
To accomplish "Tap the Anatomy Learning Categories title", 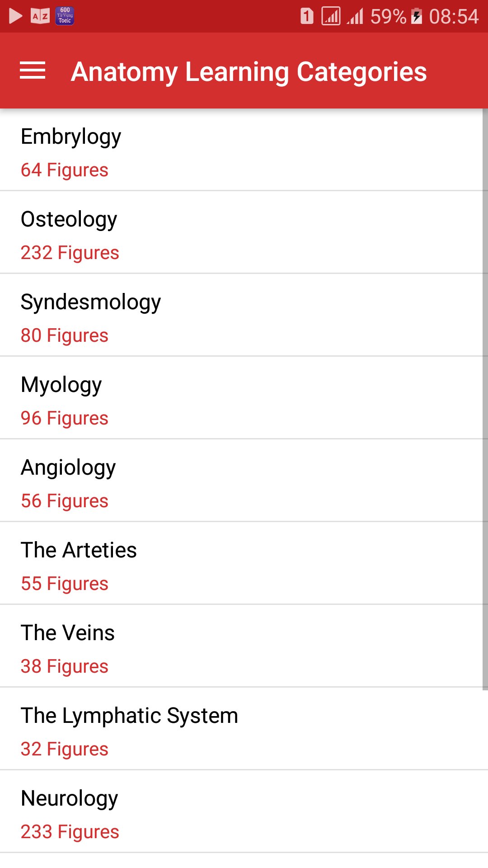I will tap(249, 71).
